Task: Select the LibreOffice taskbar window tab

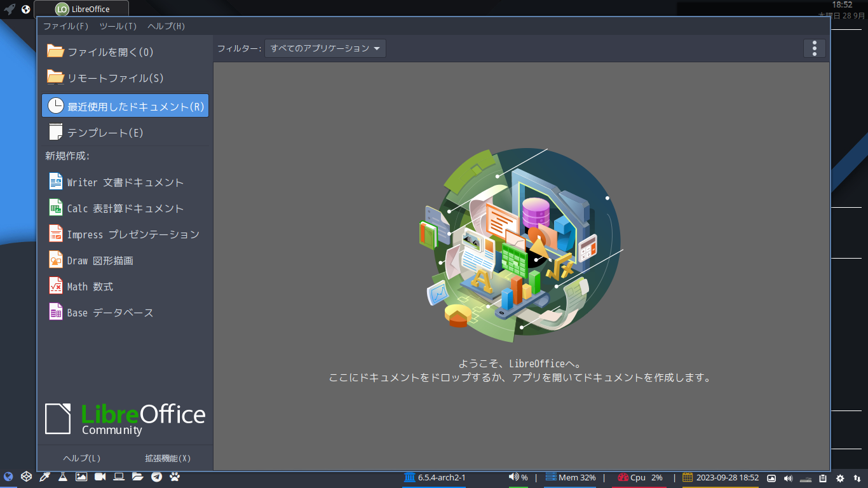Action: (81, 9)
